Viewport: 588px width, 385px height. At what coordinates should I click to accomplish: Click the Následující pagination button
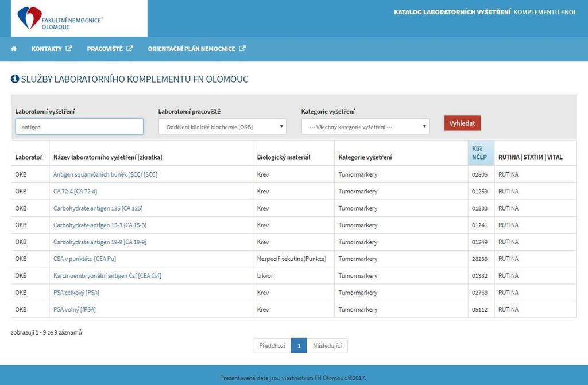pyautogui.click(x=327, y=345)
